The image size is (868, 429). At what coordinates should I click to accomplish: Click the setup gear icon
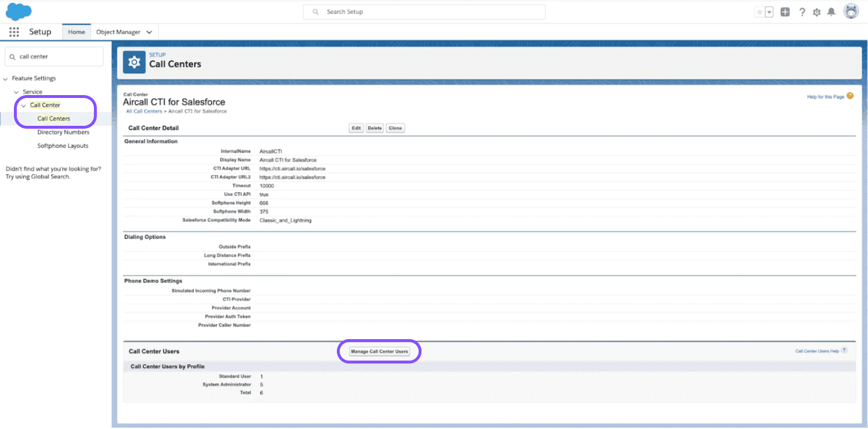tap(816, 12)
